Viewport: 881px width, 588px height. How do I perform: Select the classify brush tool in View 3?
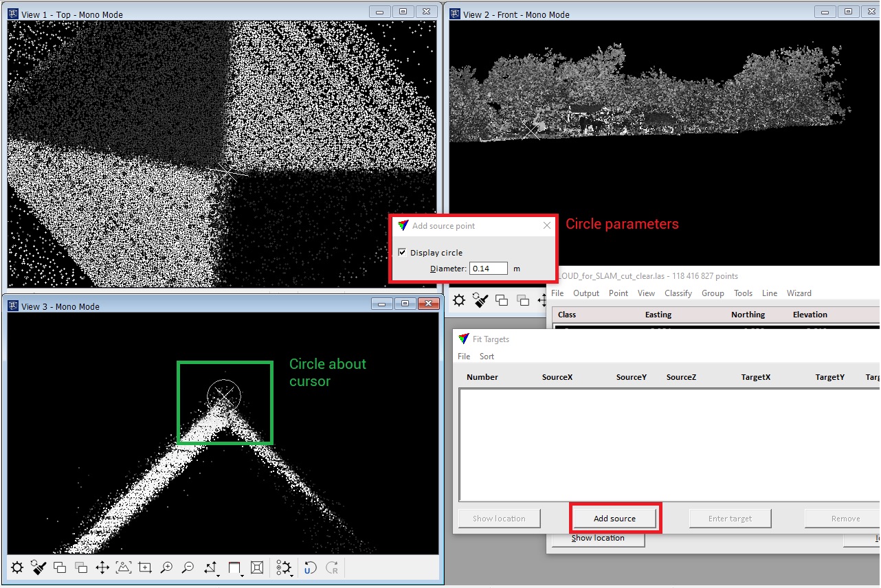click(x=38, y=567)
